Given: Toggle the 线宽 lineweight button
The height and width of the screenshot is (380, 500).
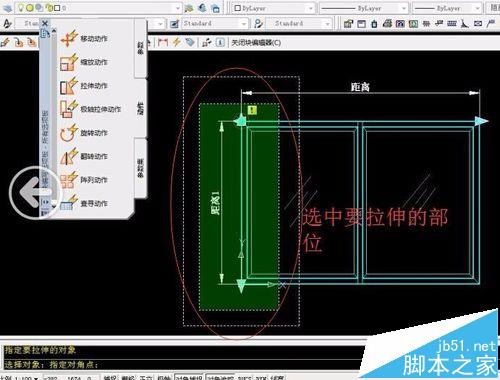Looking at the screenshot, I should [277, 377].
